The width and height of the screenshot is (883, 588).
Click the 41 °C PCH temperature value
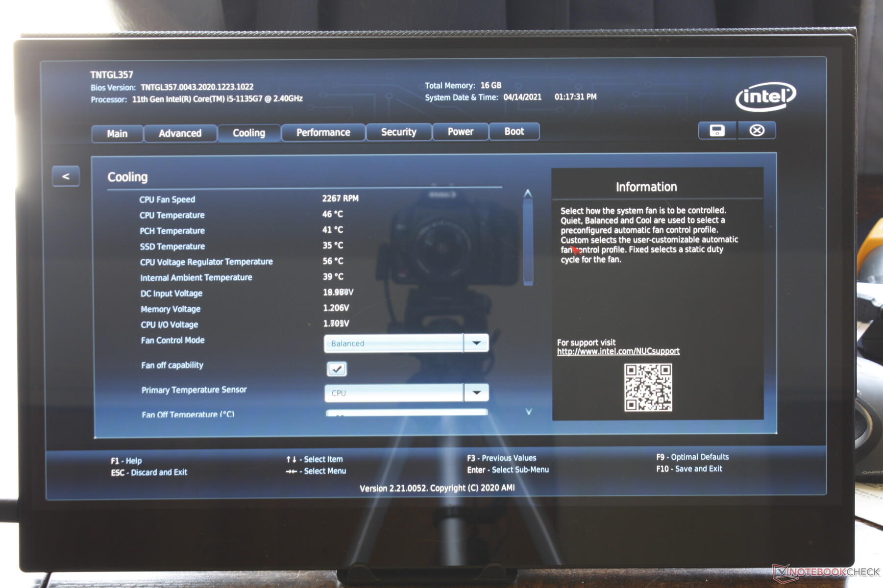(333, 230)
